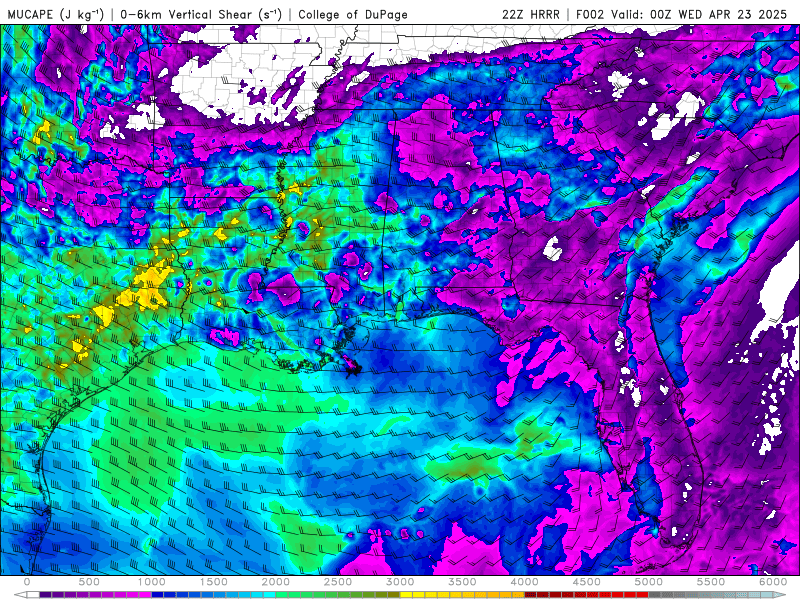
Task: Select the 22Z HRRR model run label
Action: pyautogui.click(x=531, y=14)
